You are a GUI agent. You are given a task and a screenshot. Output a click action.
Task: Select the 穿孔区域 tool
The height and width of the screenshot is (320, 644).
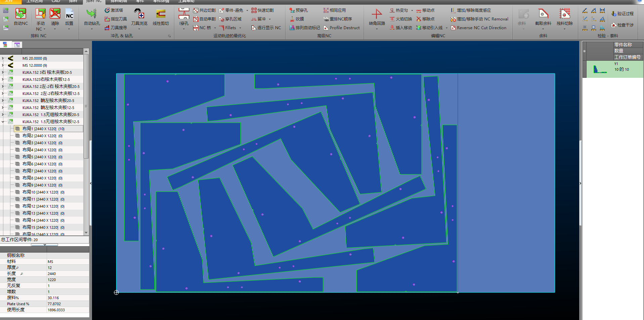coord(230,19)
